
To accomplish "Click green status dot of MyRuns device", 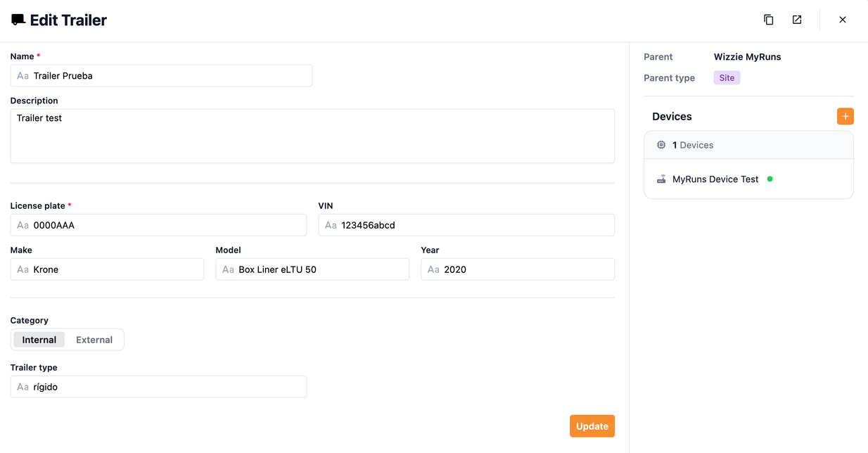I will coord(770,179).
